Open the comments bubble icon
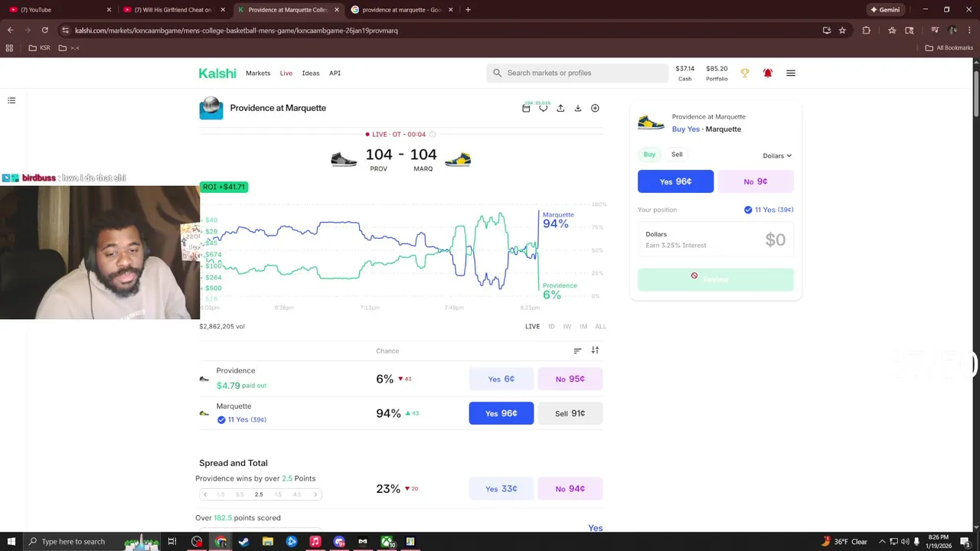 (x=543, y=109)
